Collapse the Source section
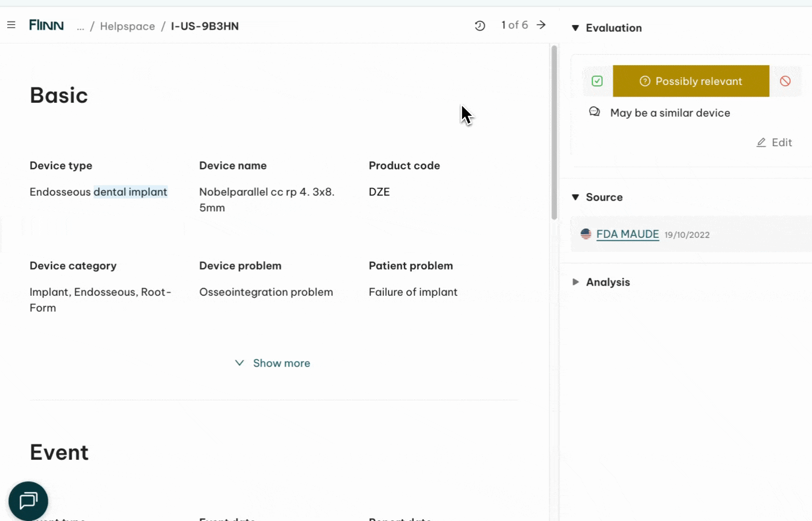Screen dimensions: 812x521 click(x=575, y=197)
